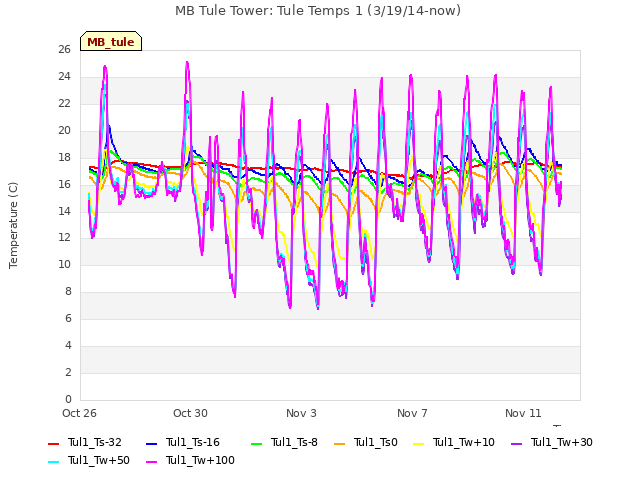Select the Tul1_Tw+30 legend label
The image size is (640, 480).
[x=562, y=442]
